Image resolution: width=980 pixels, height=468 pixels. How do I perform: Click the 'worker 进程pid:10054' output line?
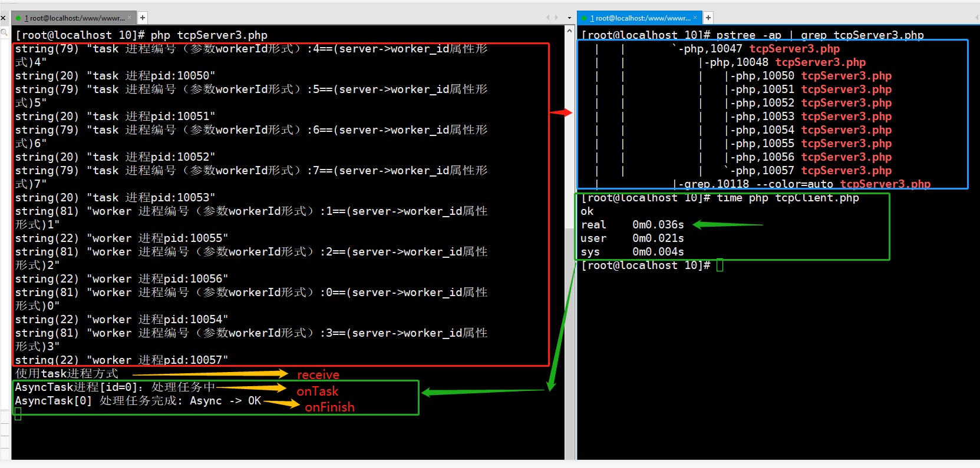[121, 320]
